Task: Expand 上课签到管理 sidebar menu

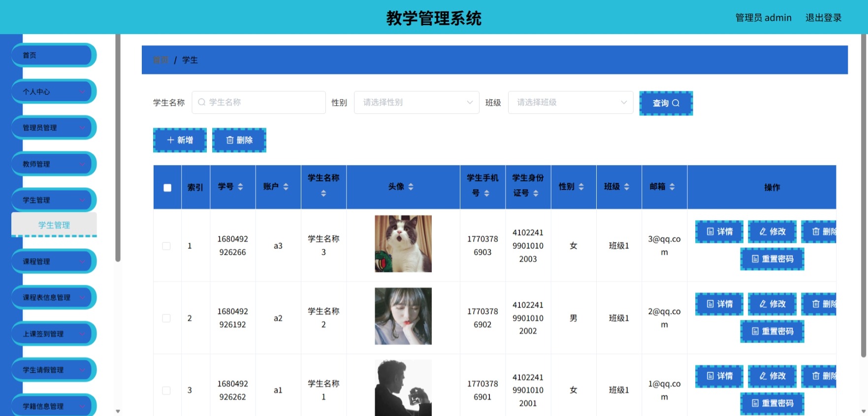Action: point(53,334)
